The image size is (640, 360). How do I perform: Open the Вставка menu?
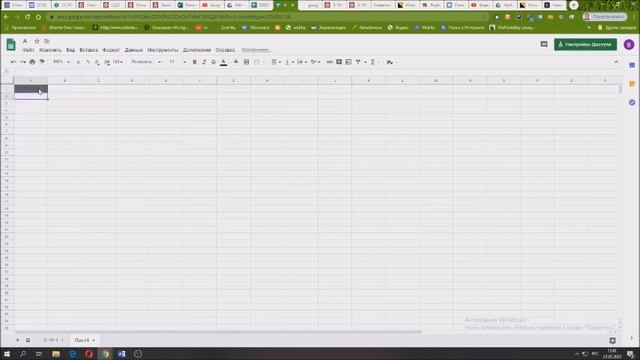pos(89,50)
